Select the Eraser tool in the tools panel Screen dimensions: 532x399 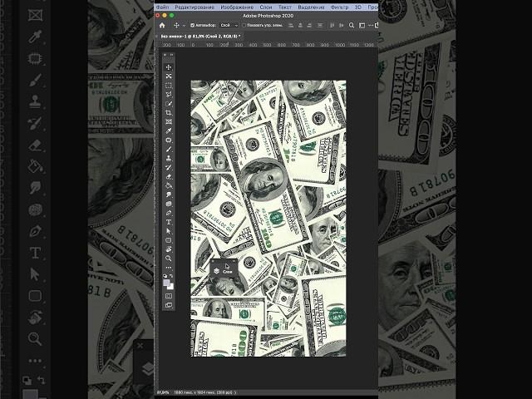(169, 177)
